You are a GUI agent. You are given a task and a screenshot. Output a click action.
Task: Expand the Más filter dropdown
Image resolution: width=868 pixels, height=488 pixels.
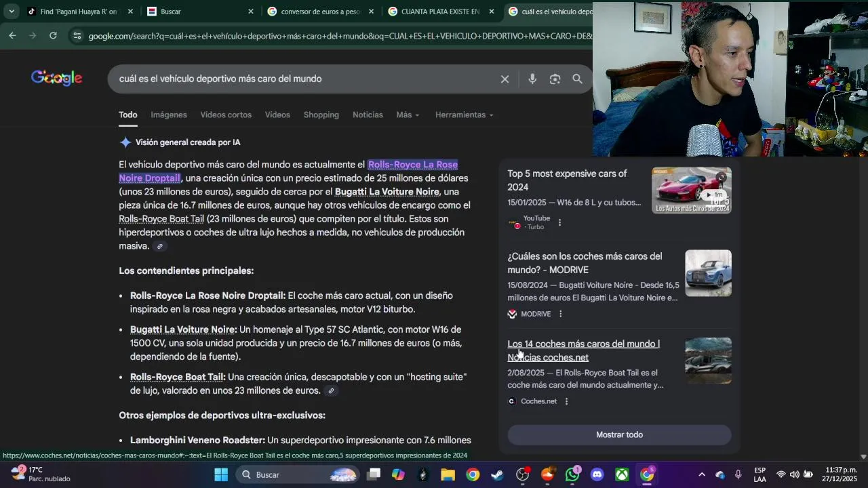click(408, 115)
